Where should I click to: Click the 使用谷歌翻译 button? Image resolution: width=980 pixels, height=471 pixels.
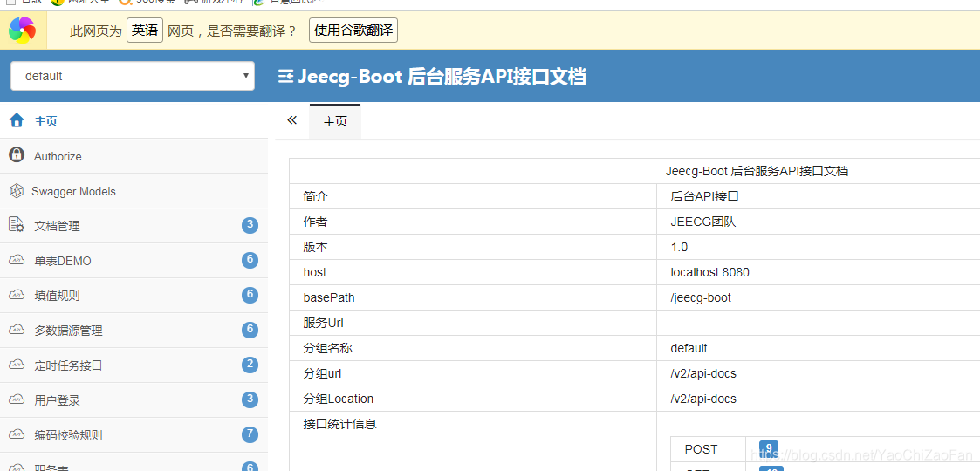click(353, 31)
